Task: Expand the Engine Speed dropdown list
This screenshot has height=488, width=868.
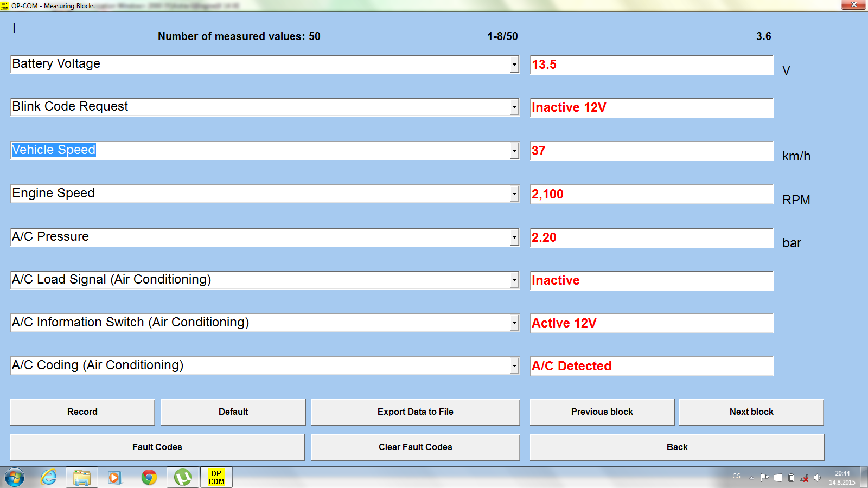Action: (514, 194)
